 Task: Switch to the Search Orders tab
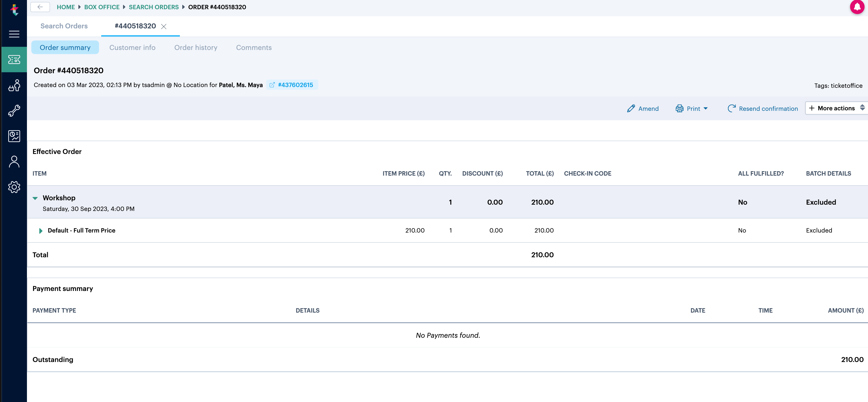[x=64, y=26]
